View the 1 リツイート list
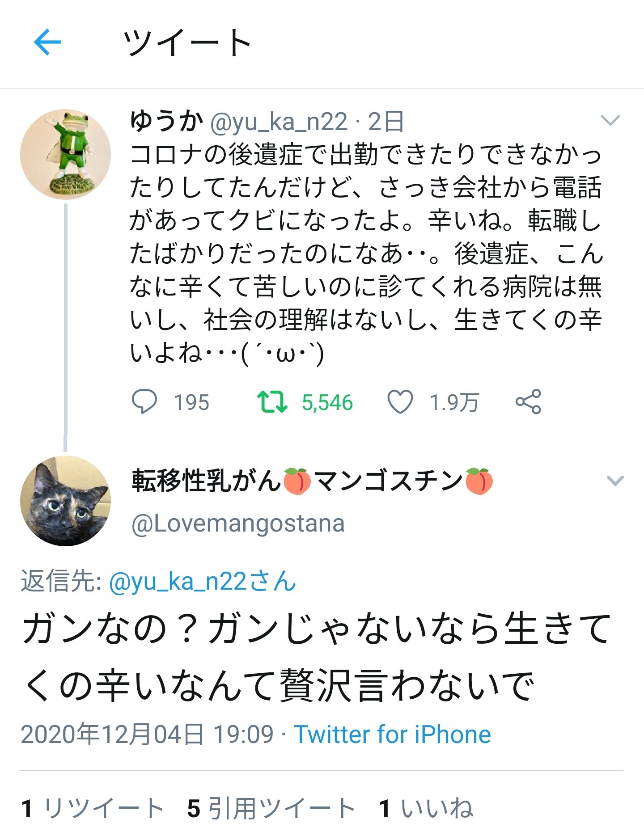This screenshot has height=840, width=644. point(92,808)
